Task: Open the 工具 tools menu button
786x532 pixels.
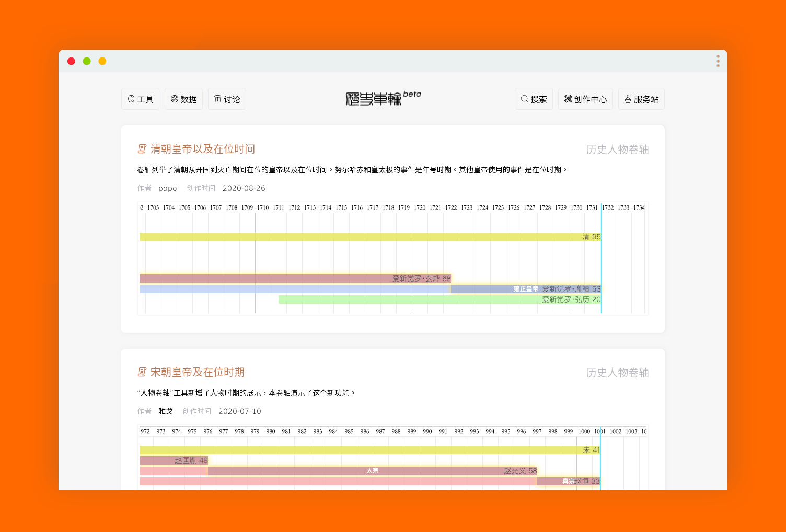Action: tap(140, 99)
